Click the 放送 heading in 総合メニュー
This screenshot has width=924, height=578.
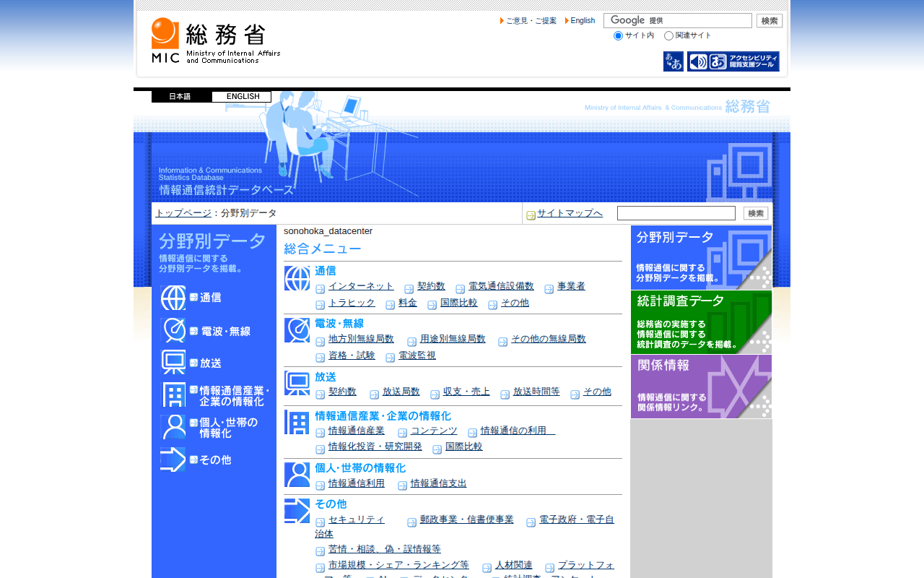click(326, 377)
